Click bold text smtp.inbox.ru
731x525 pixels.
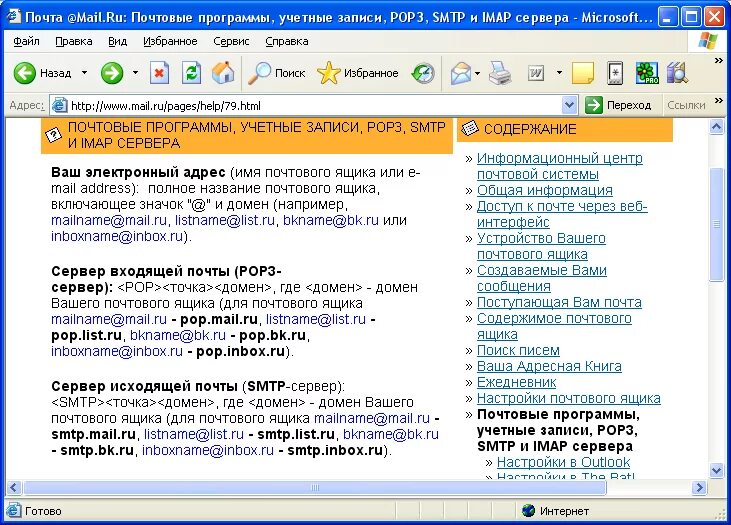coord(335,450)
